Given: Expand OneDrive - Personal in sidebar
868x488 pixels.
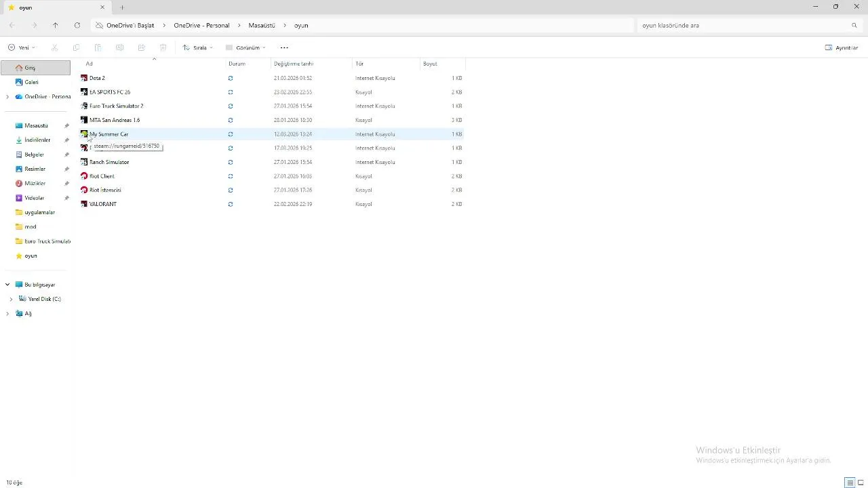Looking at the screenshot, I should (x=7, y=97).
